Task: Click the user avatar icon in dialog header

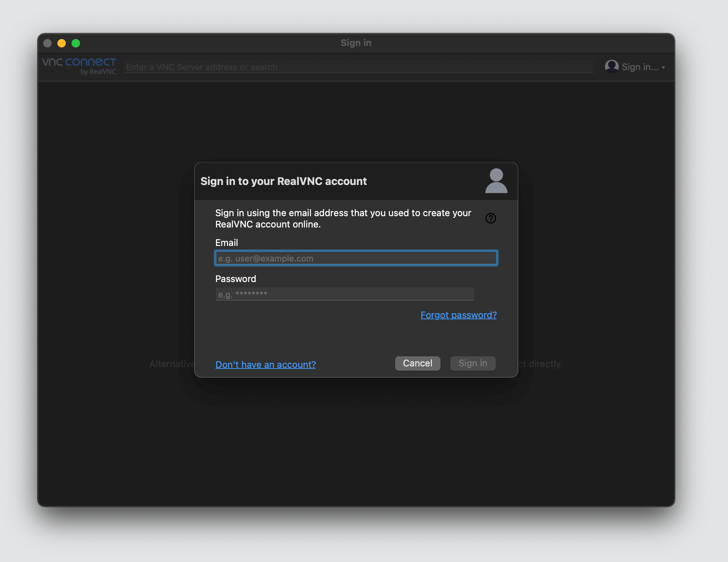Action: [496, 181]
